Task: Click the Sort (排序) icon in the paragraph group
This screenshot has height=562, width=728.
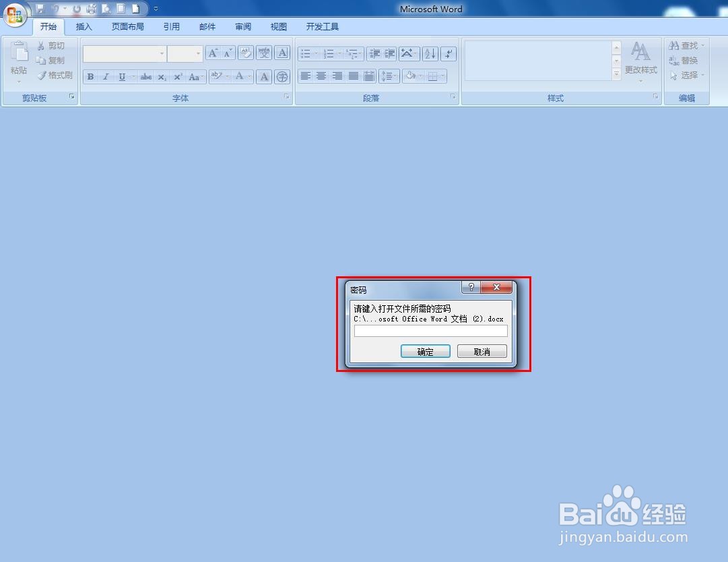Action: pyautogui.click(x=430, y=53)
